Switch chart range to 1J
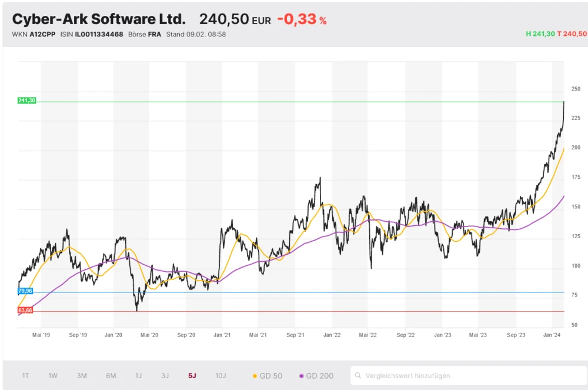The image size is (588, 390). point(139,375)
